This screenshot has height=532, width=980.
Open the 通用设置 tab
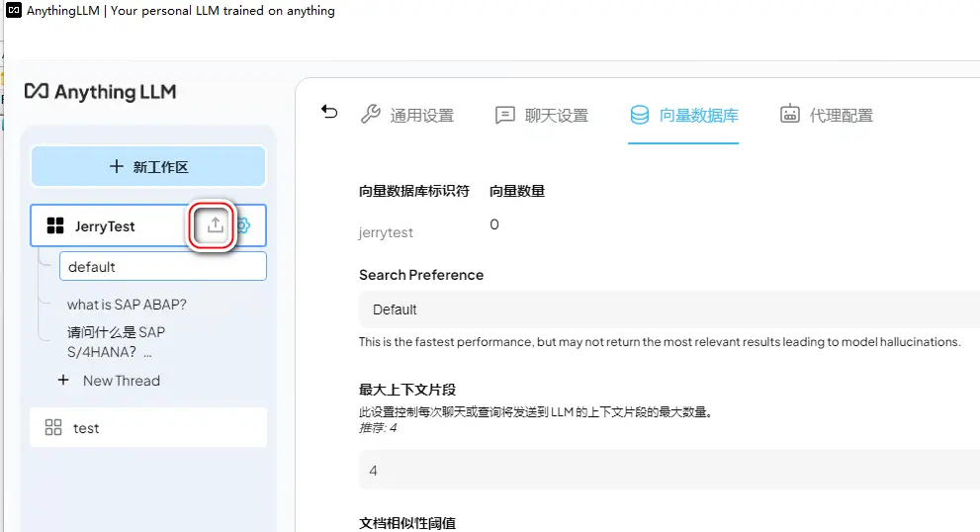click(406, 115)
